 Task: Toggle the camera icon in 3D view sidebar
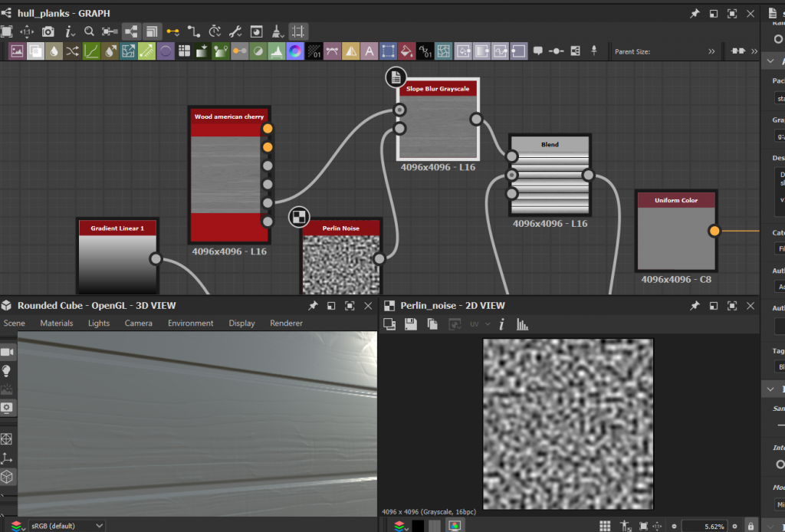(x=7, y=352)
